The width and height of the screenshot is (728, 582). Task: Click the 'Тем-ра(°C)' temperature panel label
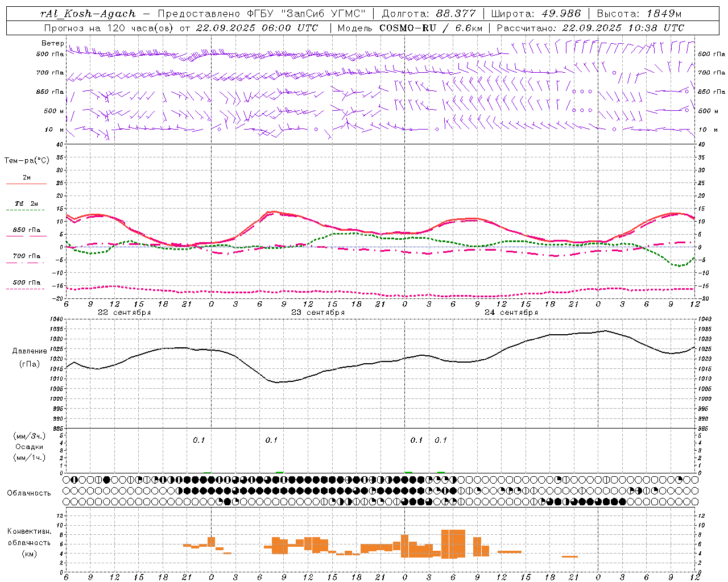(x=27, y=161)
